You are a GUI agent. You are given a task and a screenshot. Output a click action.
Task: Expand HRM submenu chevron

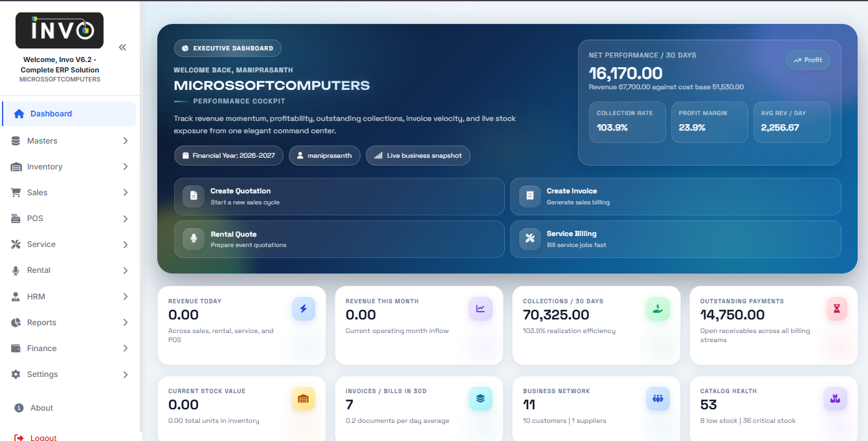(125, 297)
